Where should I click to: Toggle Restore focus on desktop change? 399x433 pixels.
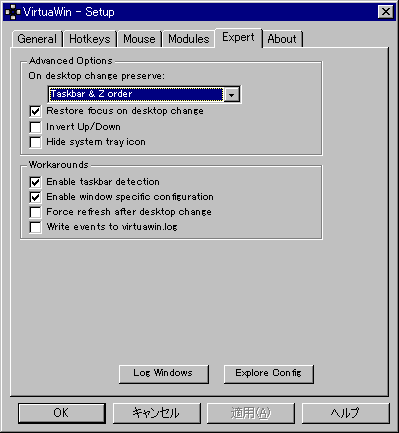coord(35,111)
